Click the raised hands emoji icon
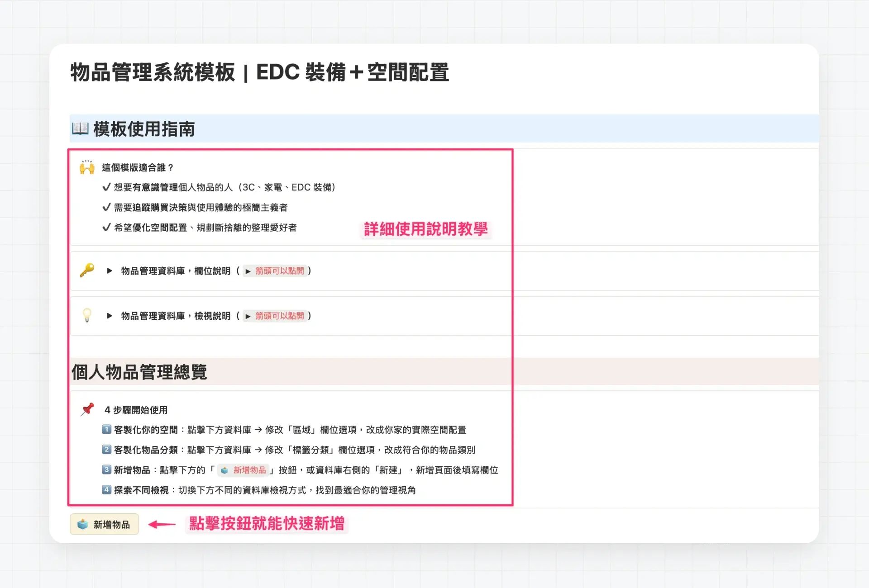Image resolution: width=869 pixels, height=588 pixels. point(87,167)
